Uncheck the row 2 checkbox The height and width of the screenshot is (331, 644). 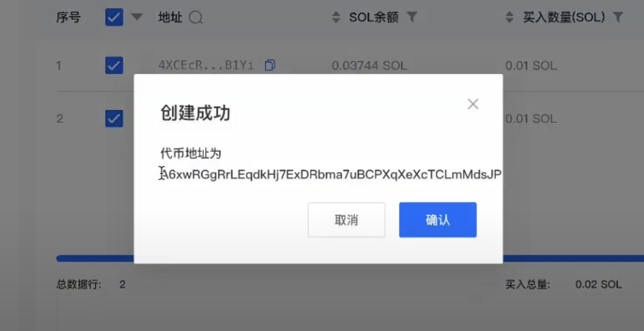coord(114,118)
